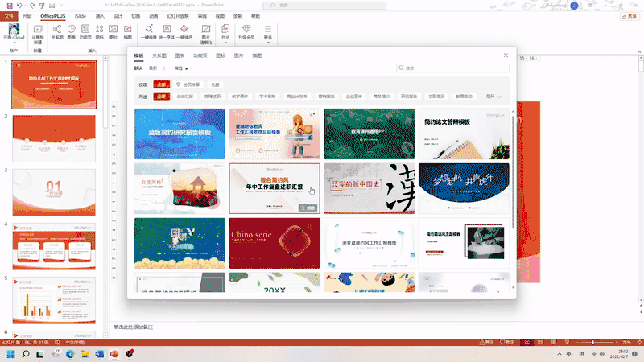This screenshot has height=362, width=644.
Task: Switch to the 功能页 tab in template dialog
Action: (x=200, y=56)
